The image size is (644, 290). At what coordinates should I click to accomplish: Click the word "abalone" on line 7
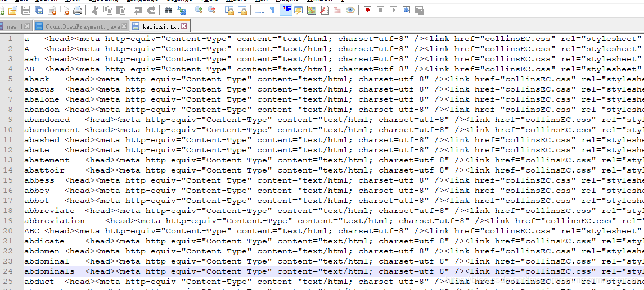pyautogui.click(x=42, y=99)
